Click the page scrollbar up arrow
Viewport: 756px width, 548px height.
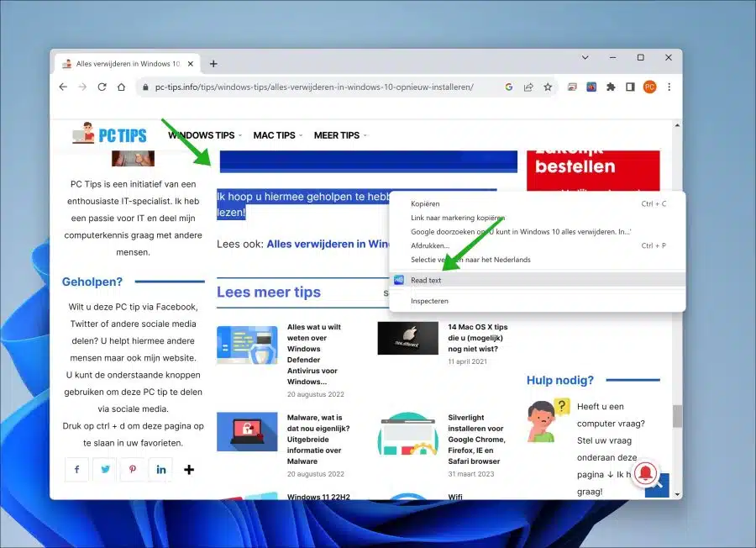677,125
